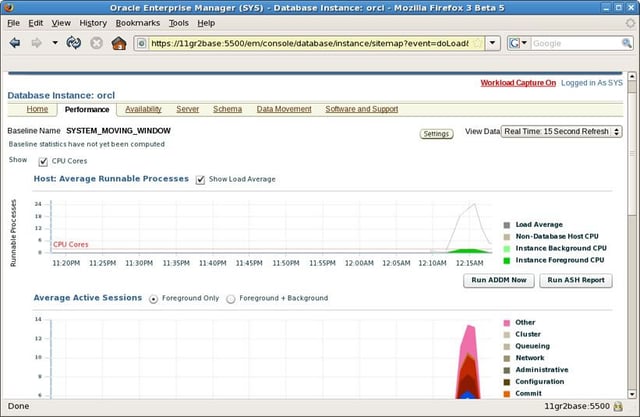Screen dimensions: 640x417
Task: Open the History menu
Action: [x=93, y=23]
